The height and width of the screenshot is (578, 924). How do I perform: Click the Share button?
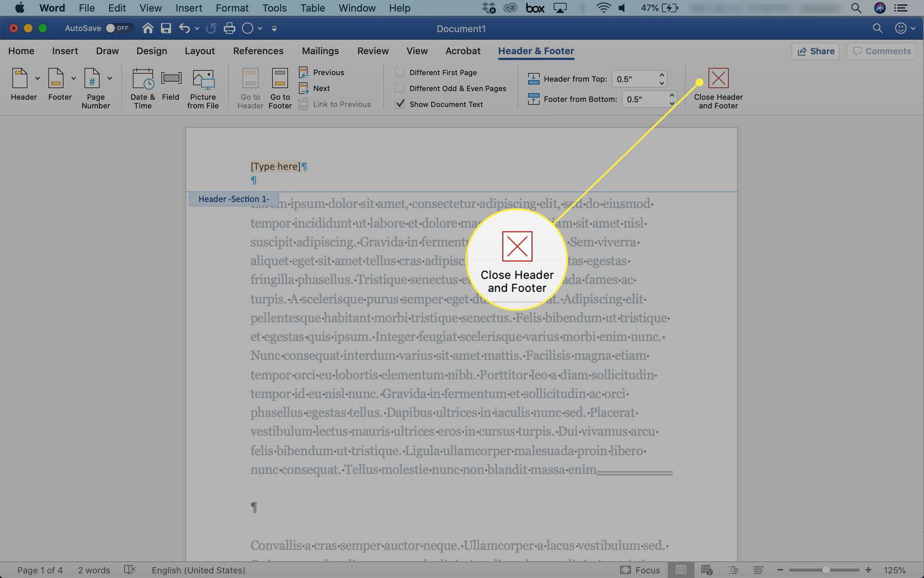(816, 51)
